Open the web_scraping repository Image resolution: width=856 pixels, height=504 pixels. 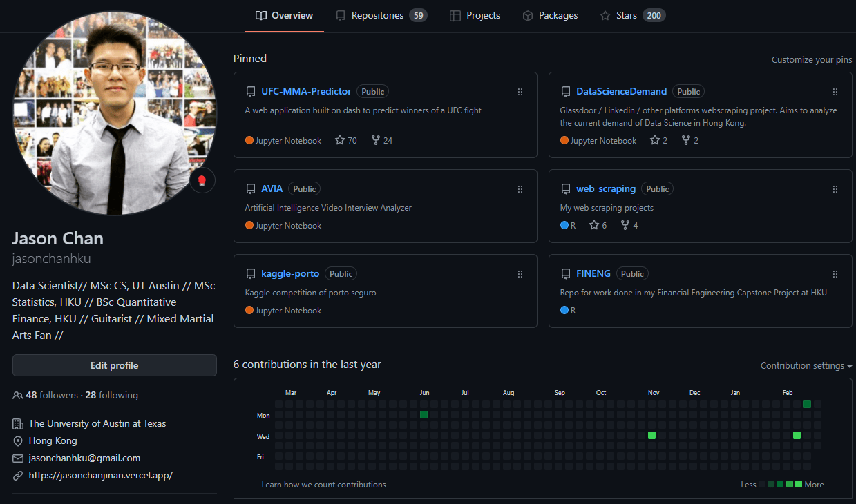[x=606, y=188]
